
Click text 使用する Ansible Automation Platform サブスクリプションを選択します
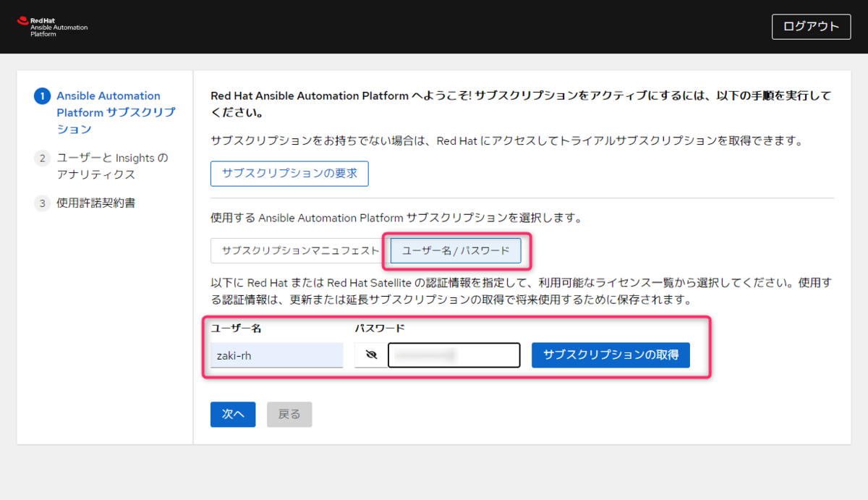pos(396,218)
